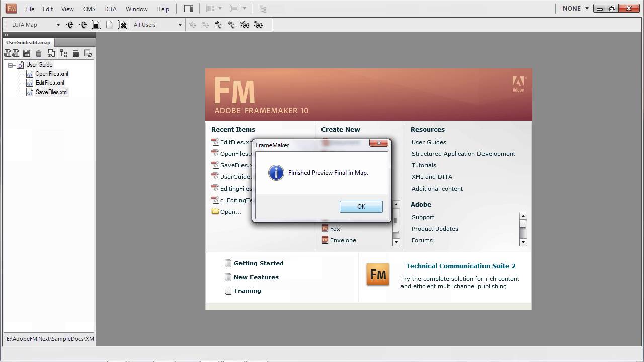Click OK in the FrameMaker dialog
Screen dimensions: 644x362
361,207
